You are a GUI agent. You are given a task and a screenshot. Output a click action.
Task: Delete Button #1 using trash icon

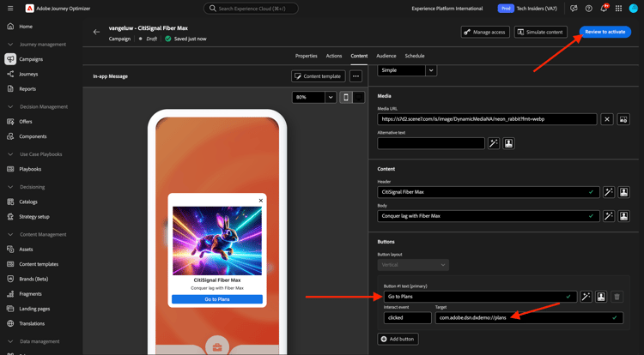617,297
